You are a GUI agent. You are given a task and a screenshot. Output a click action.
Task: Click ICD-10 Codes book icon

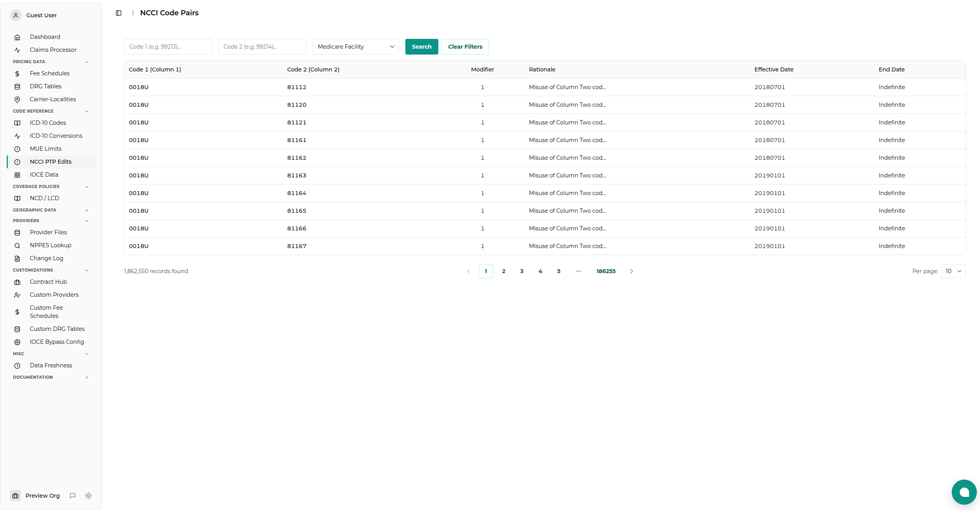17,123
